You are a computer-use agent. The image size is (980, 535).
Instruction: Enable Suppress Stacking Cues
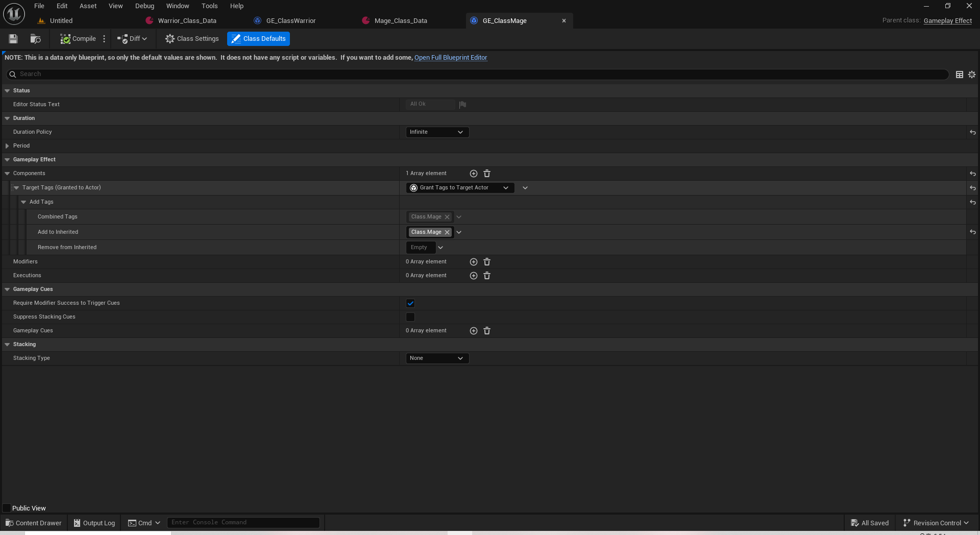point(410,317)
